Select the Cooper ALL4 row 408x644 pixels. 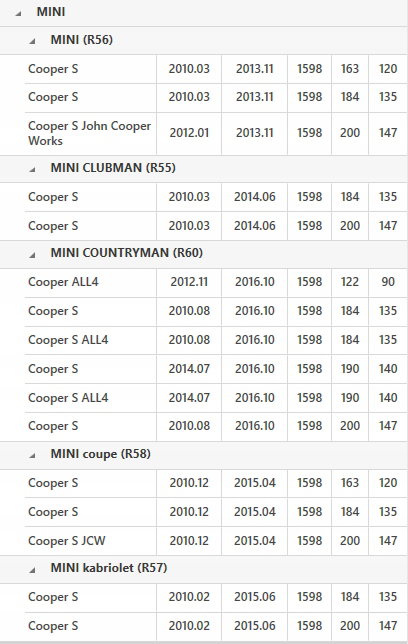click(216, 282)
